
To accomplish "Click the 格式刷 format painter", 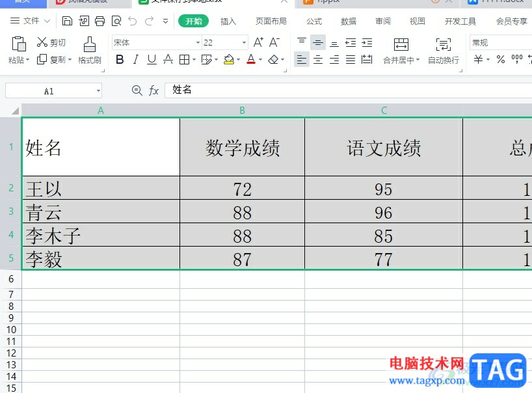I will pos(90,51).
